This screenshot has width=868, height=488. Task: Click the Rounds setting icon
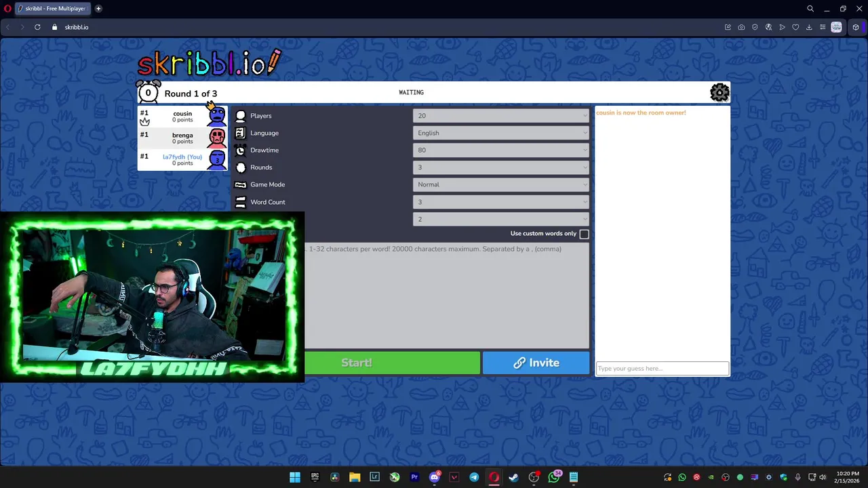[240, 167]
